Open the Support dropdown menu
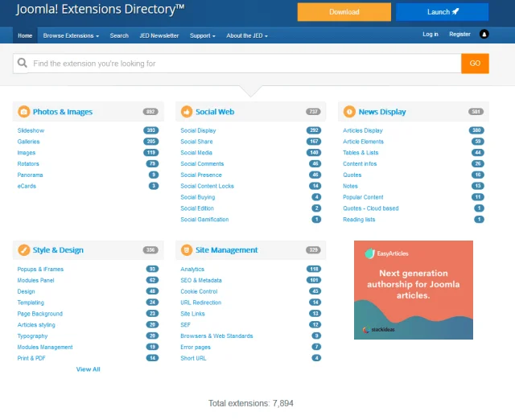The image size is (515, 420). 202,35
